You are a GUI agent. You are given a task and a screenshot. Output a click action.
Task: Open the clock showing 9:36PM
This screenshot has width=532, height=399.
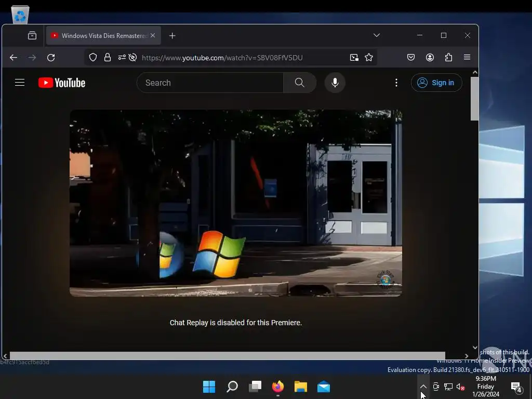point(486,387)
